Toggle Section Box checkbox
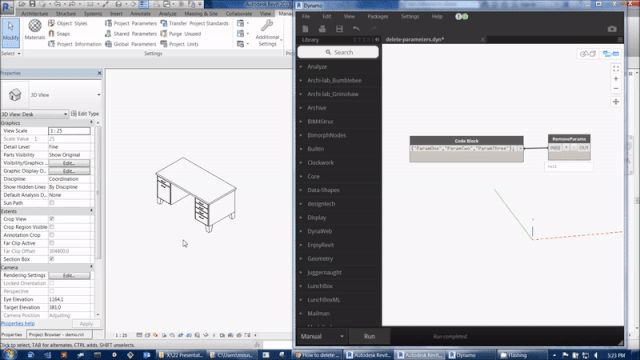 (51, 259)
